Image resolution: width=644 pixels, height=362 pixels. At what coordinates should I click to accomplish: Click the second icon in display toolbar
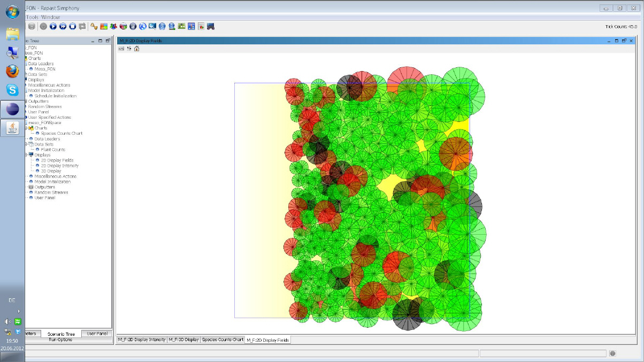(129, 49)
